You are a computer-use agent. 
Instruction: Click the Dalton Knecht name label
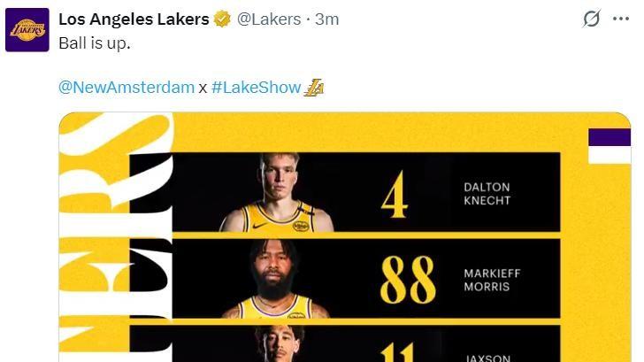[487, 194]
